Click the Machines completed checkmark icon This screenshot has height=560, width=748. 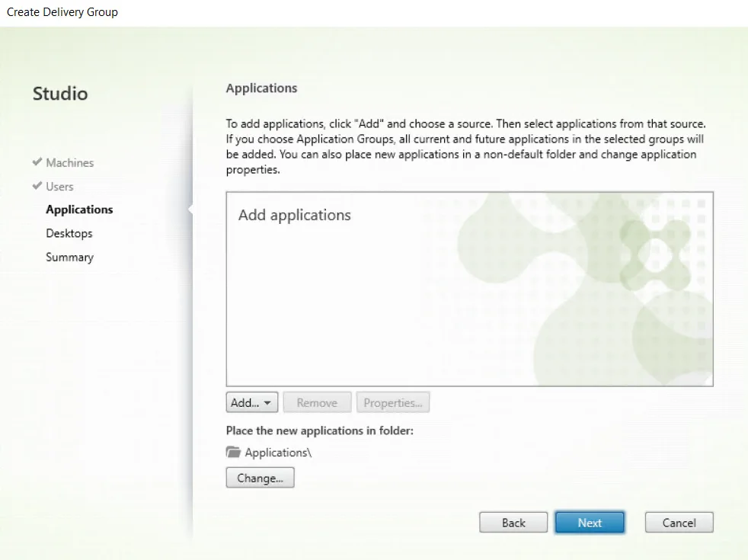(x=37, y=162)
